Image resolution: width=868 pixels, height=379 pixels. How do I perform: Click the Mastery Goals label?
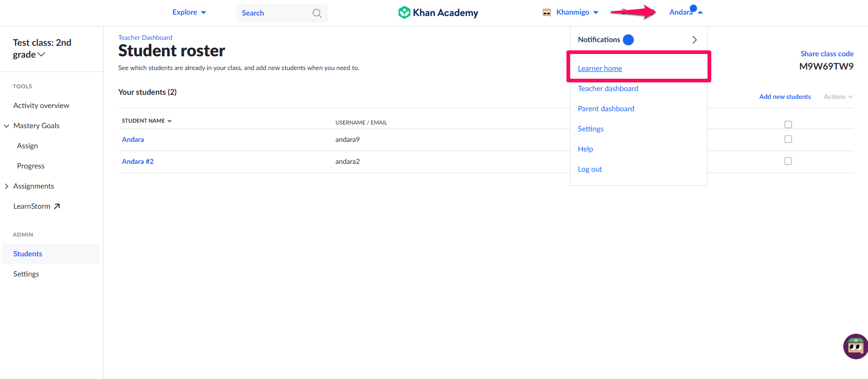pyautogui.click(x=36, y=126)
